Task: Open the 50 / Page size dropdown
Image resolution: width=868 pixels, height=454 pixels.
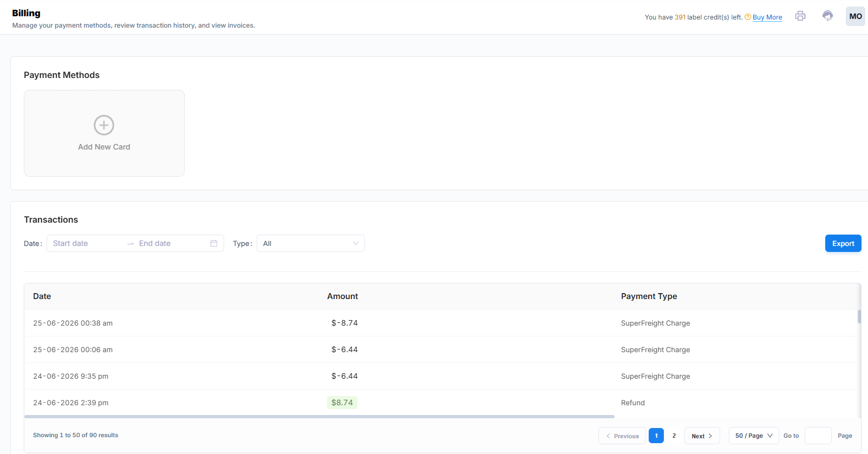Action: point(754,436)
